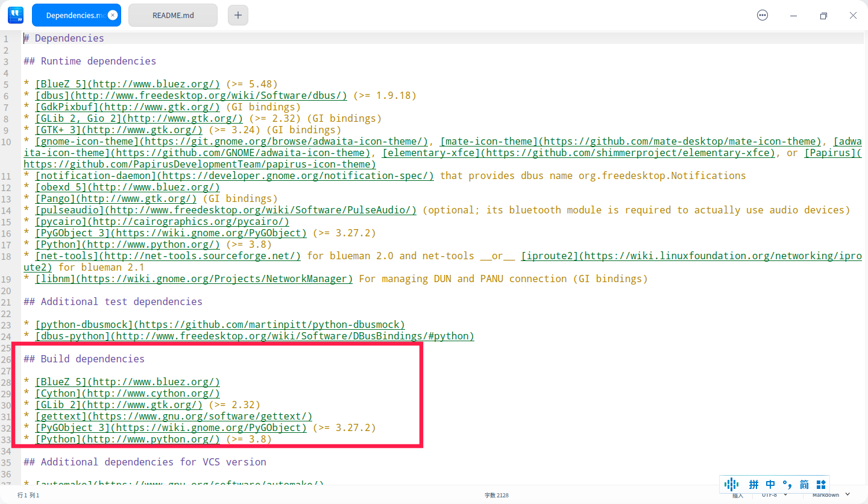Click the Python link on line 33
The height and width of the screenshot is (504, 868).
pos(127,439)
